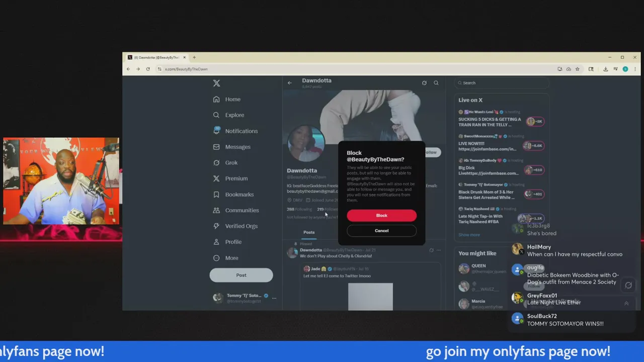Open 'Show more' under Live on X
The width and height of the screenshot is (644, 362).
coord(469,235)
